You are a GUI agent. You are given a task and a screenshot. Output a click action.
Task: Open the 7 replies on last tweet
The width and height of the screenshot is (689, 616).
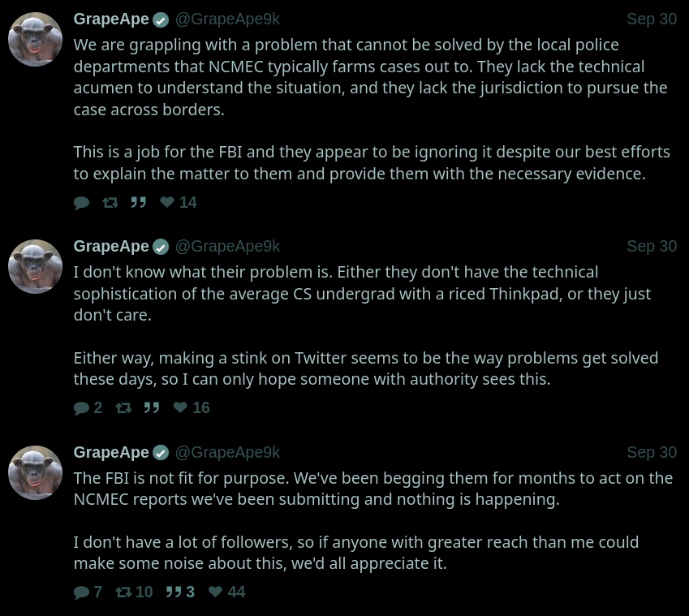[88, 592]
